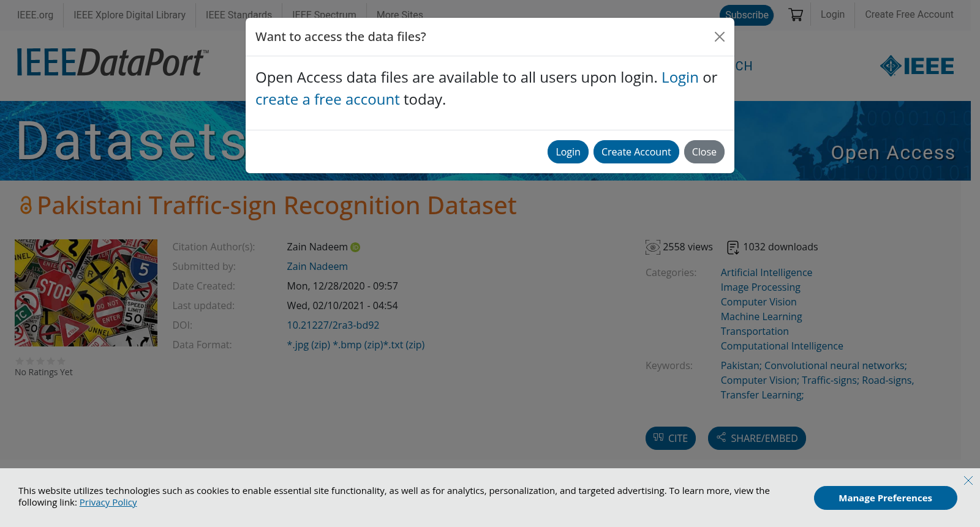The height and width of the screenshot is (527, 980).
Task: Open IEEE Spectrum site link
Action: (x=324, y=15)
